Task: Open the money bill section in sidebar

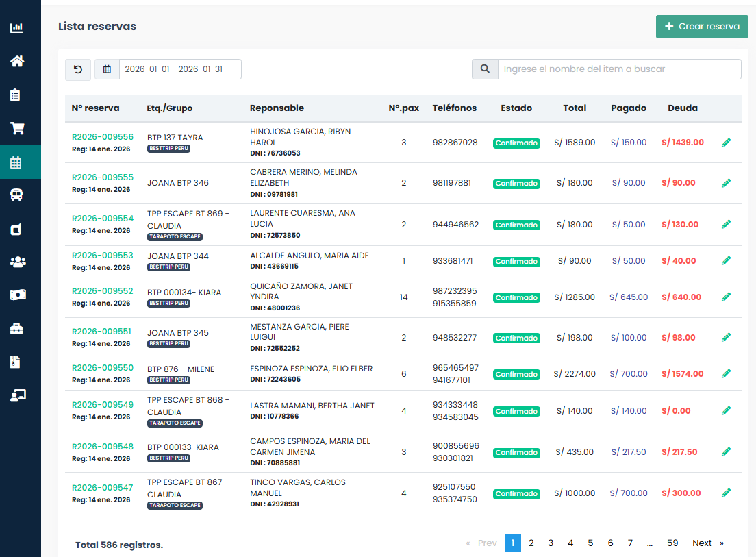Action: (x=16, y=295)
